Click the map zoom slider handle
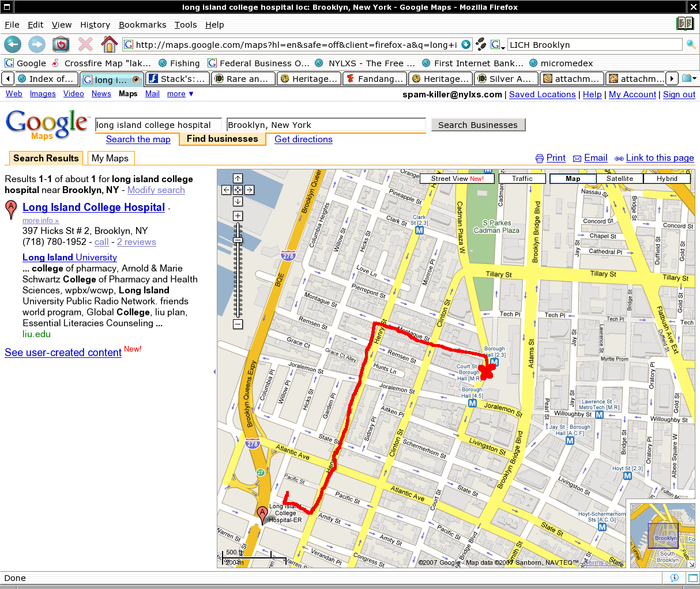 tap(238, 240)
